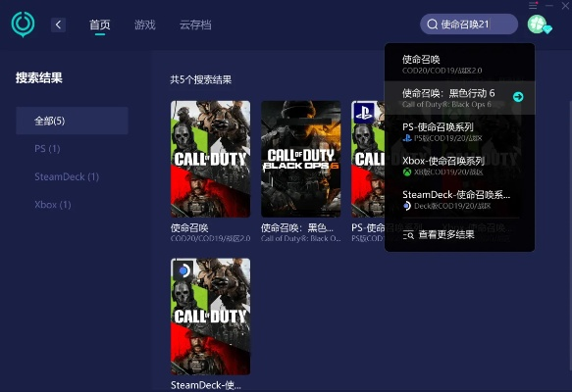The height and width of the screenshot is (392, 572).
Task: Open the SteamDeck-使... game cover thumbnail
Action: point(211,317)
